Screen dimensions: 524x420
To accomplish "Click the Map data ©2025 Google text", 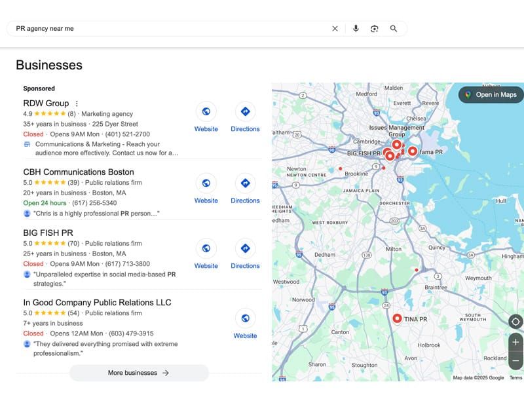I will [x=478, y=377].
